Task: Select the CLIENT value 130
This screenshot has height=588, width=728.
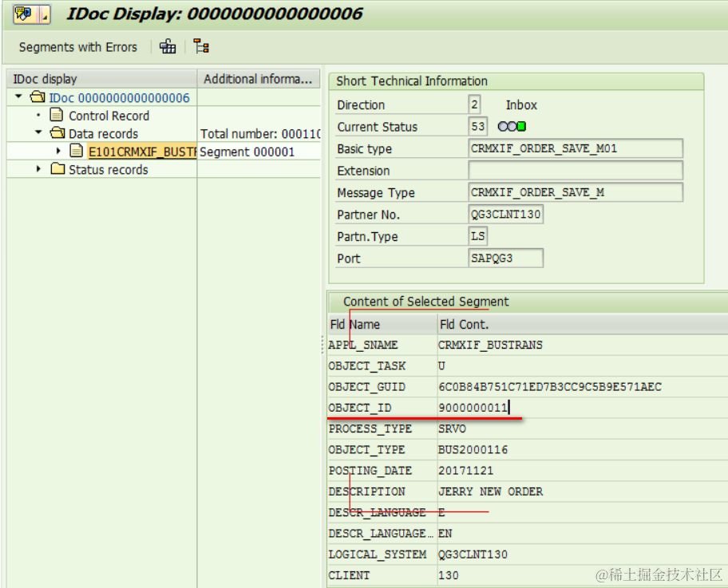Action: [x=583, y=575]
